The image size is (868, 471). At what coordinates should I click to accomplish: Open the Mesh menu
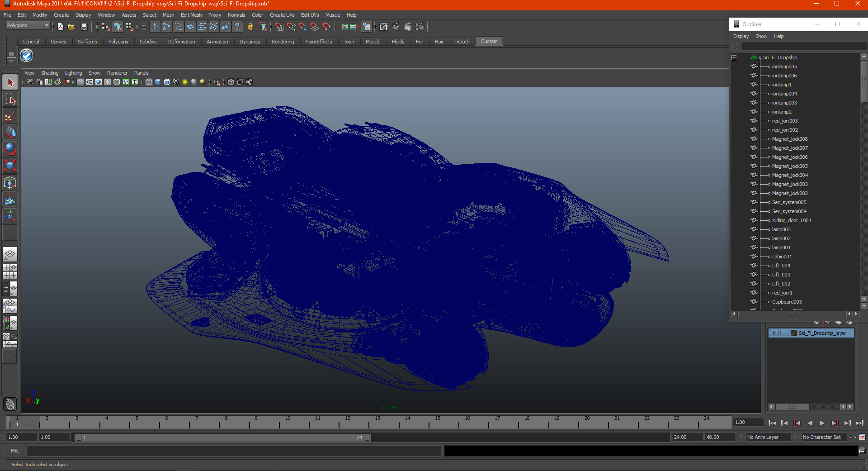point(168,15)
